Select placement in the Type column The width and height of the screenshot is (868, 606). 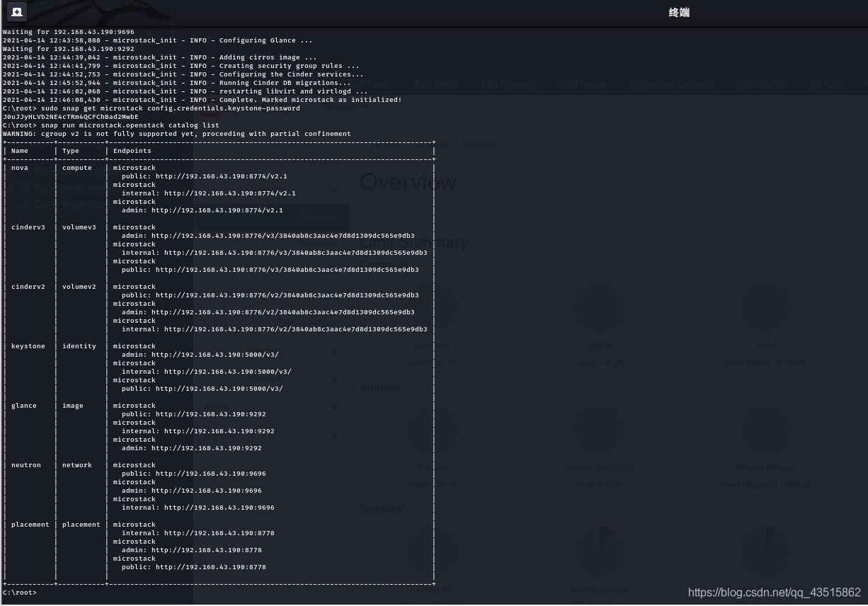(81, 525)
